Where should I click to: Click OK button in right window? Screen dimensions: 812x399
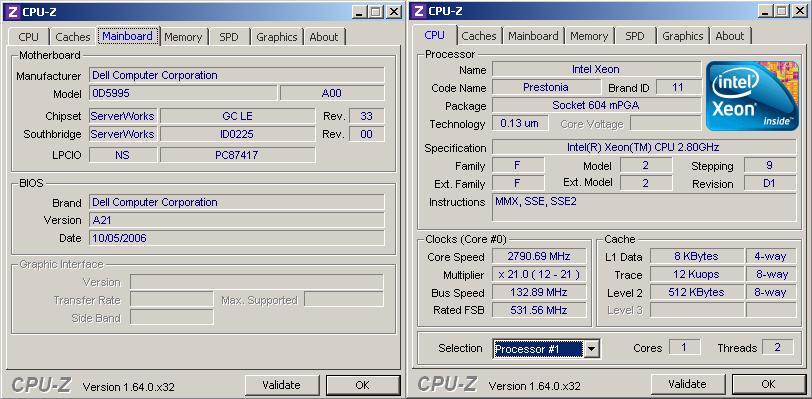coord(769,384)
